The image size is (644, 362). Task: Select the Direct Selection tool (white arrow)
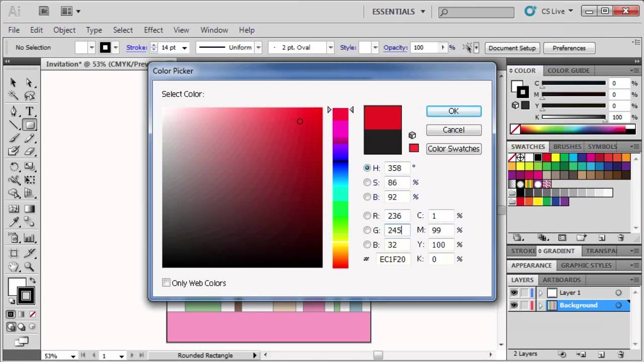pos(29,82)
